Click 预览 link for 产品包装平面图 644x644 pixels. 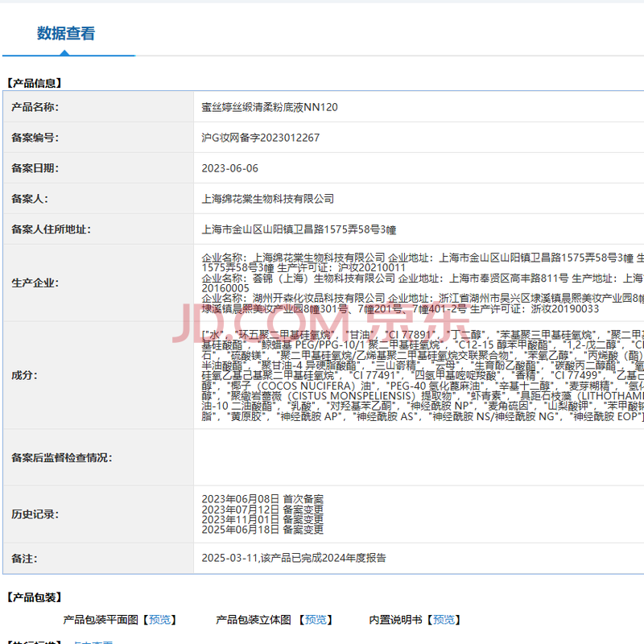(159, 620)
